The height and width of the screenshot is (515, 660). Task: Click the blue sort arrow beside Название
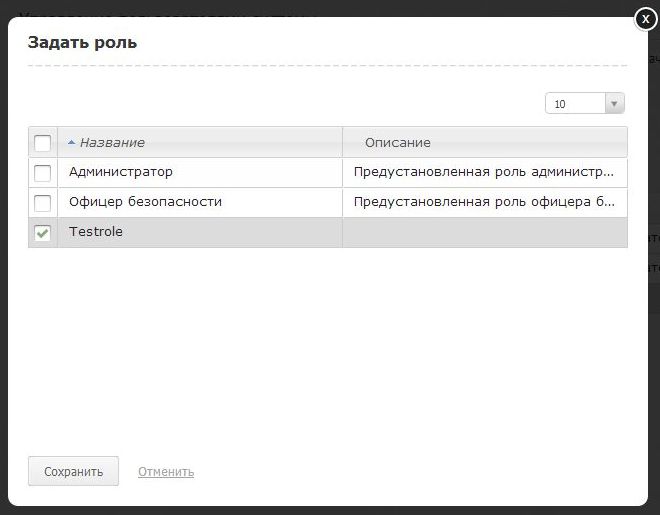click(x=71, y=143)
